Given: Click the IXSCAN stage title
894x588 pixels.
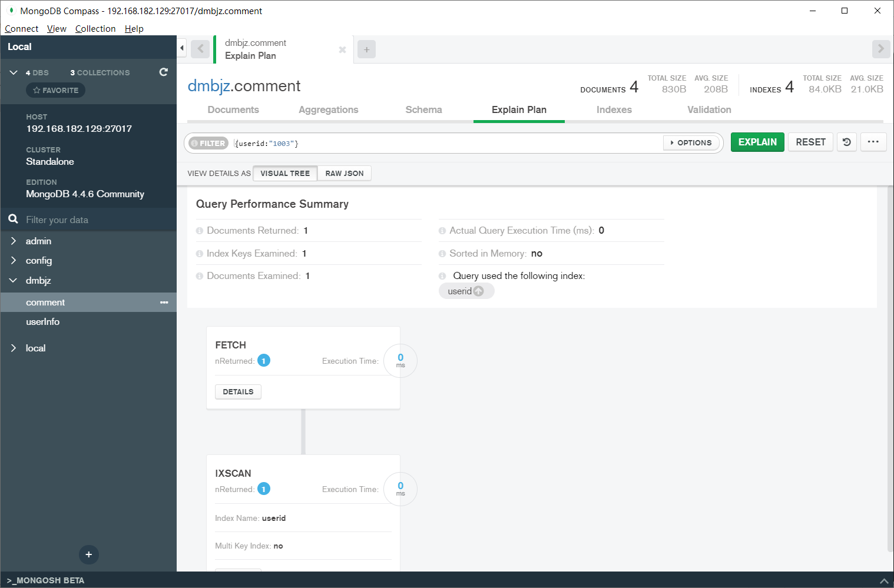Looking at the screenshot, I should [x=233, y=473].
